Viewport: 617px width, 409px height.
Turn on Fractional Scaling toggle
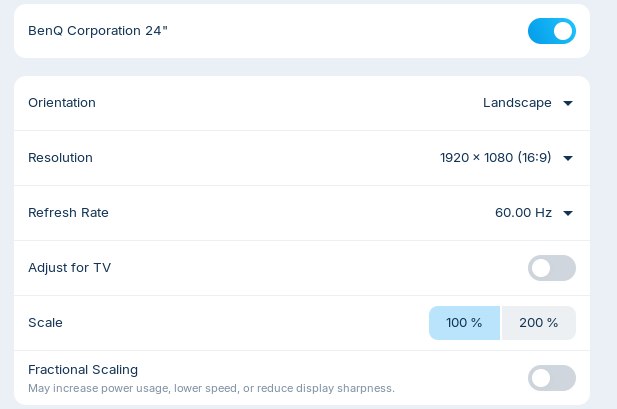551,378
